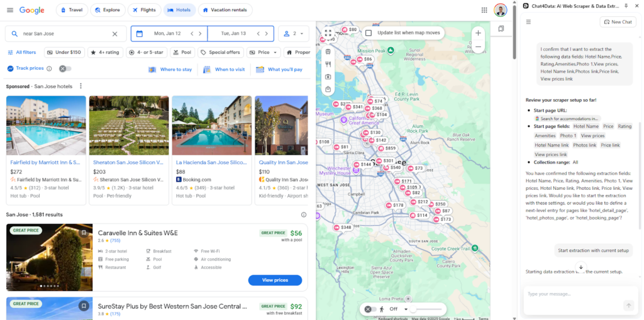Save SureStay Plus hotel with bookmark icon
644x320 pixels.
[x=84, y=306]
